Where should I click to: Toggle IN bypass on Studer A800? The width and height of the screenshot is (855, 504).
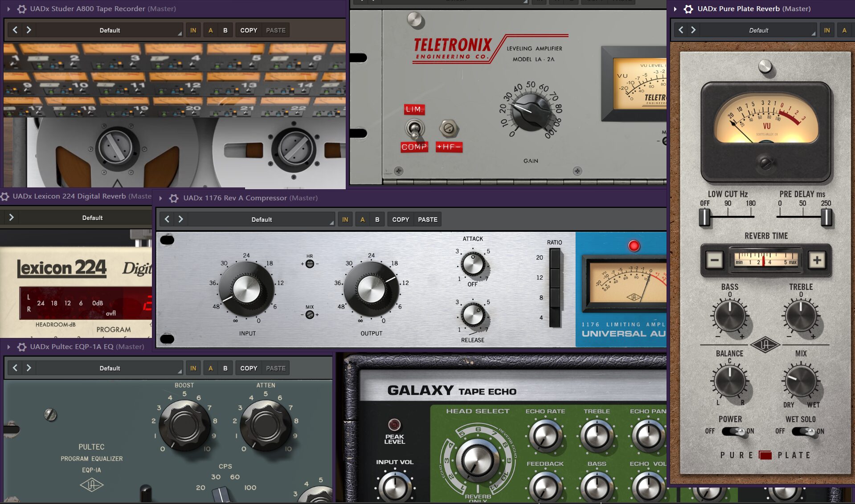click(193, 30)
